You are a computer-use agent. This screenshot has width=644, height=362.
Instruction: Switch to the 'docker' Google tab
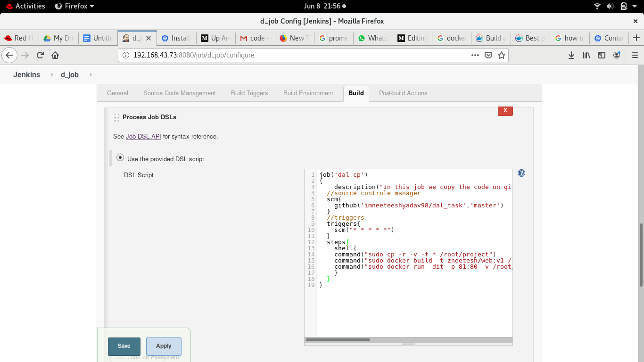452,38
